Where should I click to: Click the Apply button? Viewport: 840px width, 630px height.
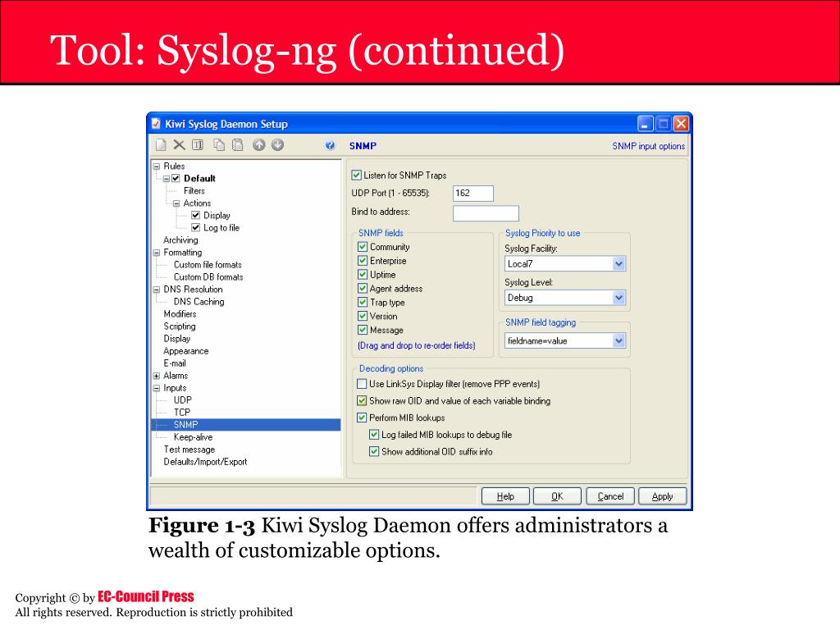point(662,496)
